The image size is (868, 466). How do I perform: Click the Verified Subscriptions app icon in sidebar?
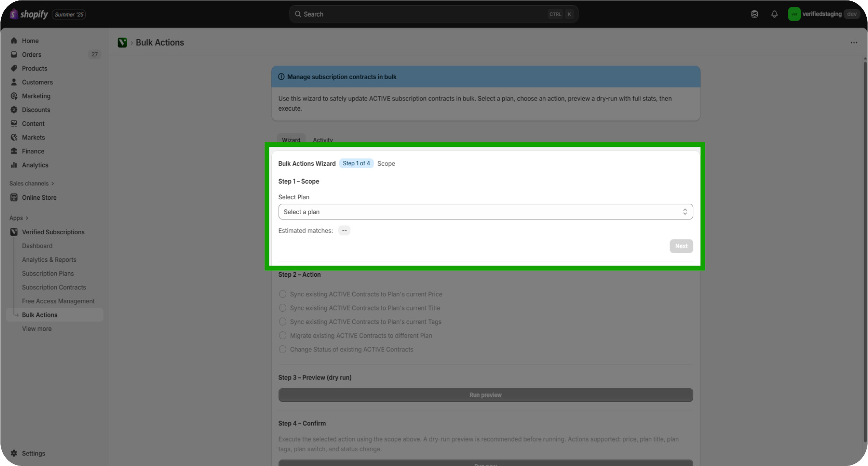coord(14,232)
